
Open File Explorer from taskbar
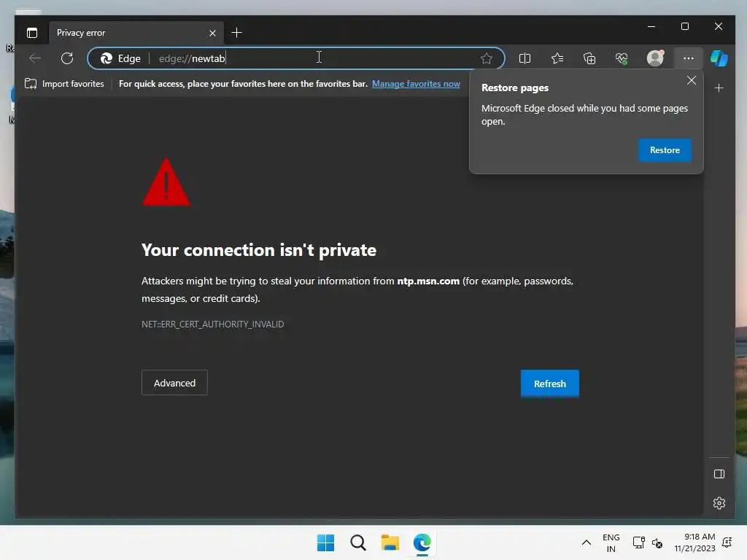[x=390, y=542]
